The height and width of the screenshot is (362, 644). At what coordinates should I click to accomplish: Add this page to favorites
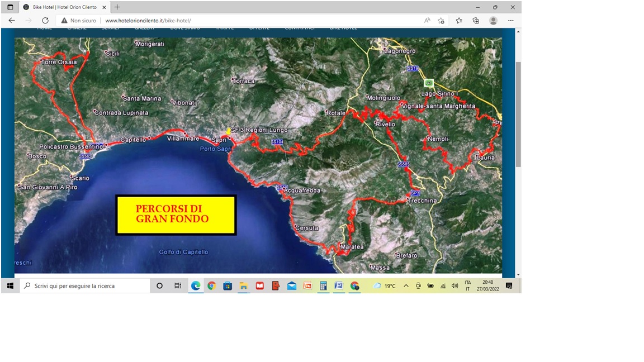(x=441, y=21)
